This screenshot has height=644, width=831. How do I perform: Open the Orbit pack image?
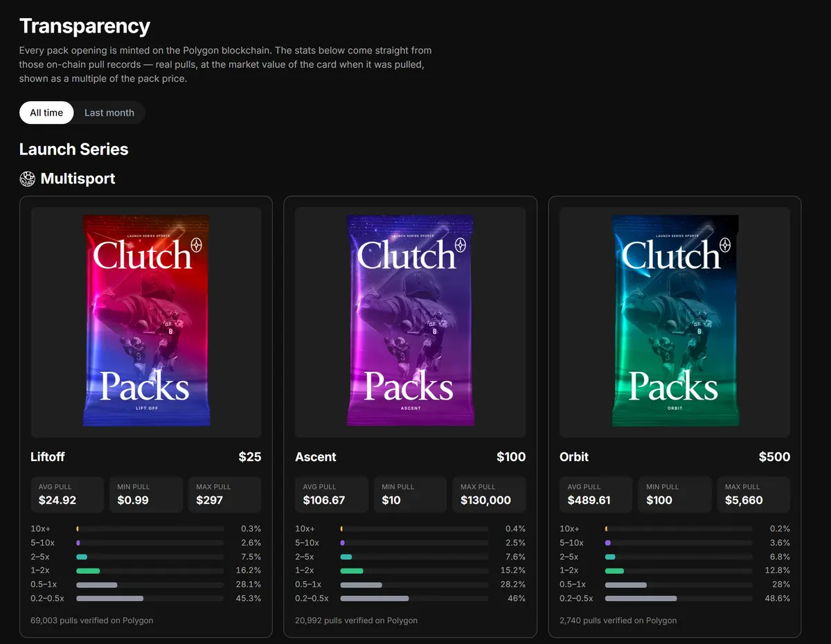click(675, 322)
